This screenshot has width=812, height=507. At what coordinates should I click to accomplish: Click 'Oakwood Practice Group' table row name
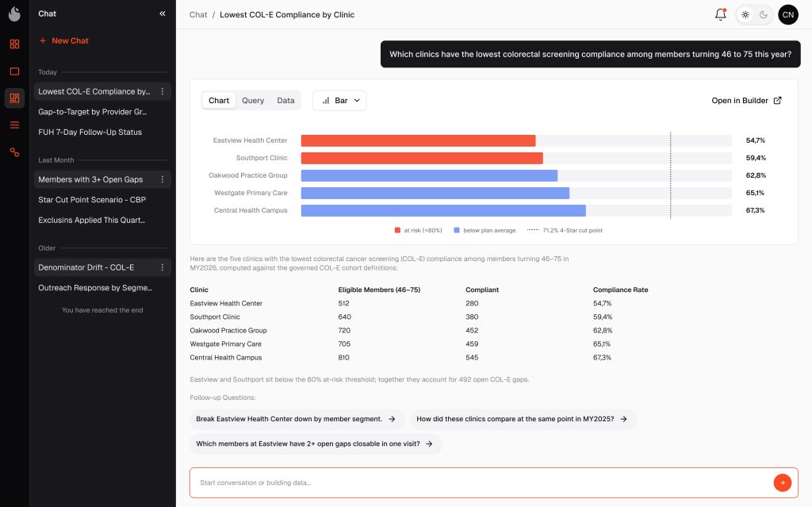click(228, 330)
